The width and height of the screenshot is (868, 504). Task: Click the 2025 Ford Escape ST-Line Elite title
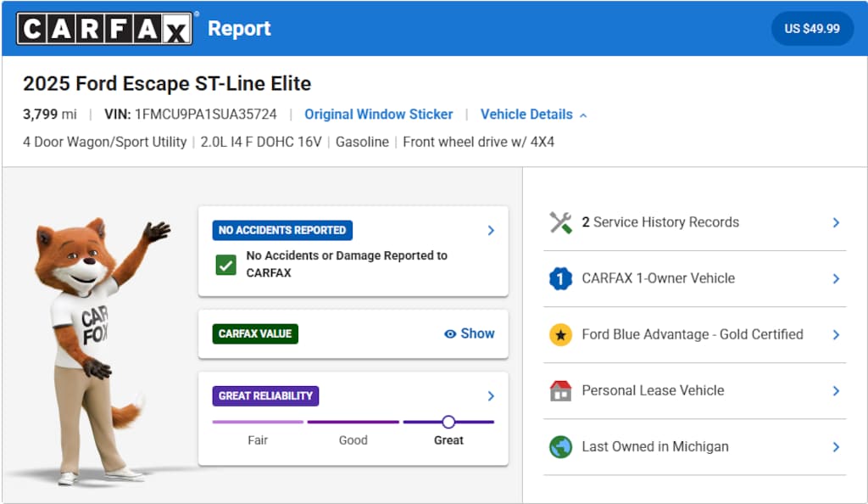click(167, 84)
